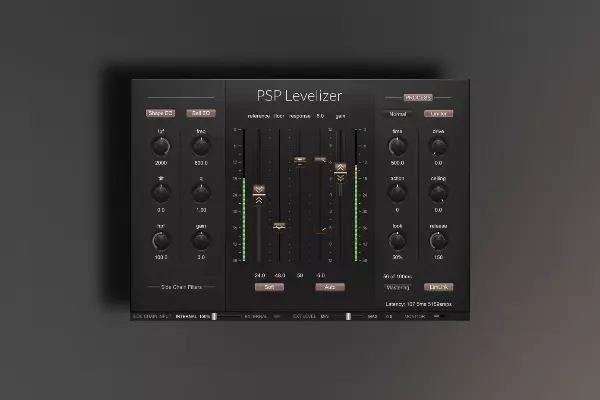Image resolution: width=600 pixels, height=400 pixels.
Task: Click the look knob
Action: point(397,241)
